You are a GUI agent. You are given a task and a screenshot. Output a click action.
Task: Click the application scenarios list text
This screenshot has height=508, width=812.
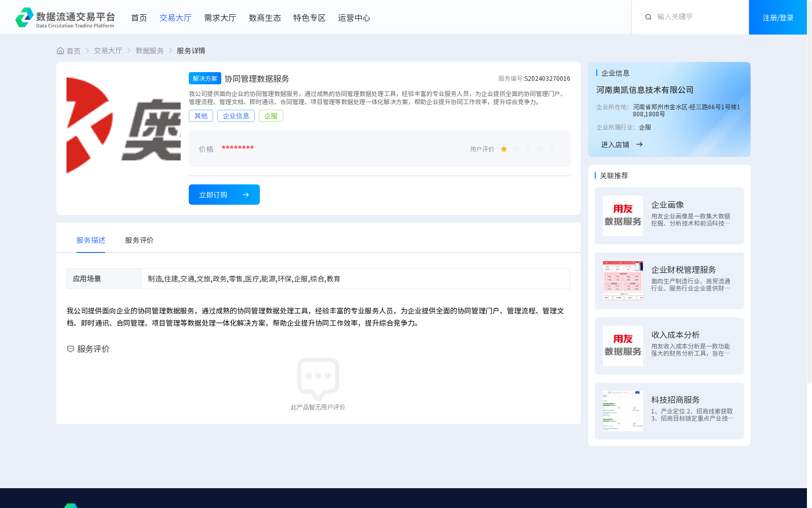pos(244,279)
